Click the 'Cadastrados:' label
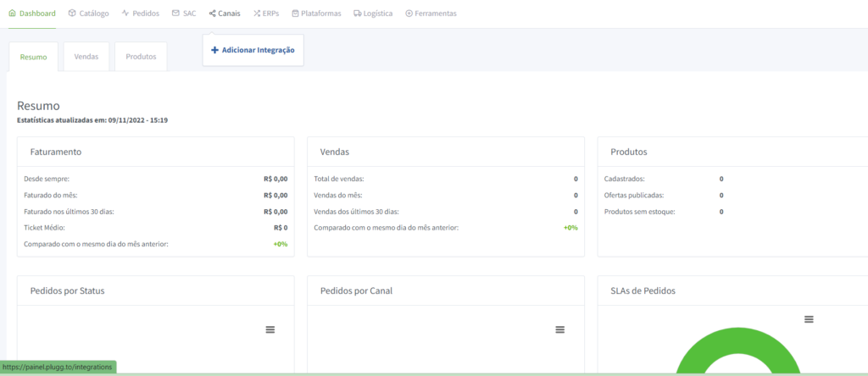This screenshot has height=376, width=868. pyautogui.click(x=625, y=180)
